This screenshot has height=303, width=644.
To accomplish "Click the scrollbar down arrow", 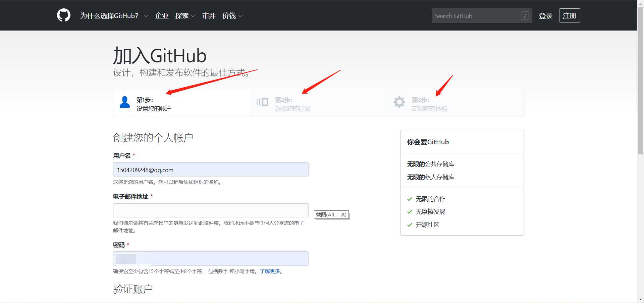I will tap(640, 299).
